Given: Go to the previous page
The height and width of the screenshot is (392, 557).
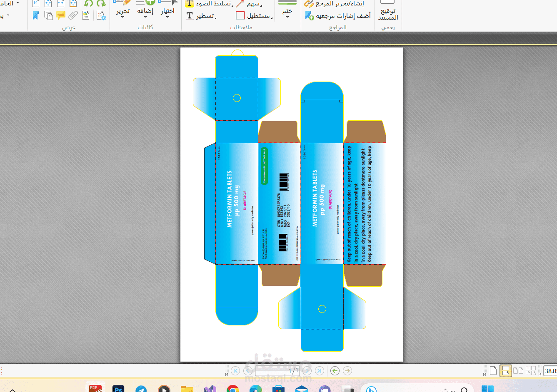Looking at the screenshot, I should [248, 371].
